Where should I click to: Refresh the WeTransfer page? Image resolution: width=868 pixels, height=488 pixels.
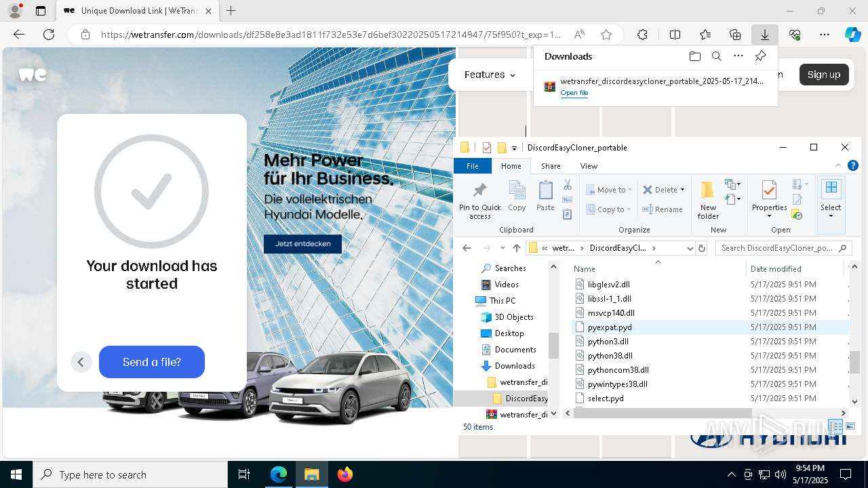point(49,35)
